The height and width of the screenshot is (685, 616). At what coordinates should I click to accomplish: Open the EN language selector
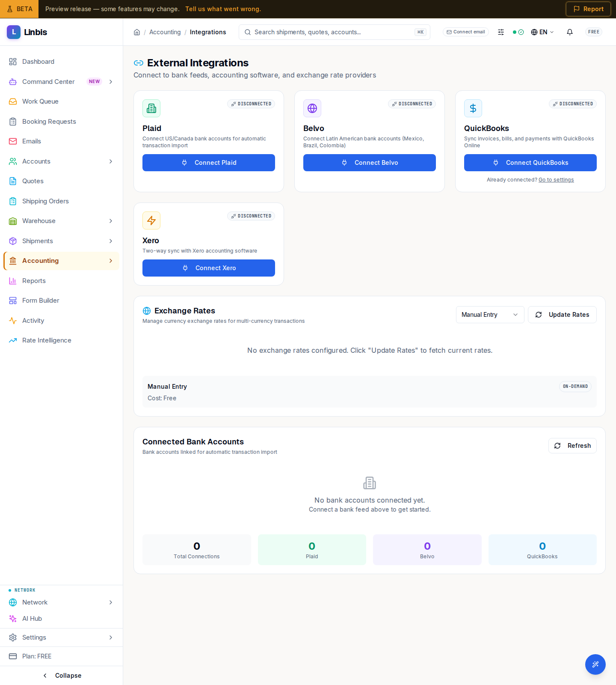point(542,32)
